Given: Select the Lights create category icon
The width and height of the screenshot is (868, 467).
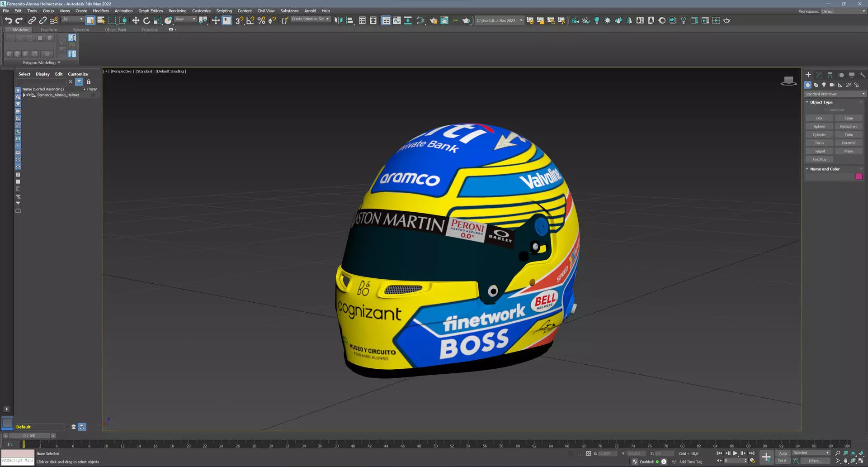Looking at the screenshot, I should click(x=824, y=85).
